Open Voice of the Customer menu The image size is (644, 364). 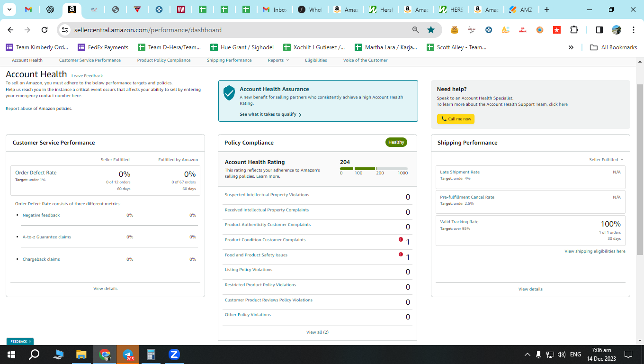(365, 60)
